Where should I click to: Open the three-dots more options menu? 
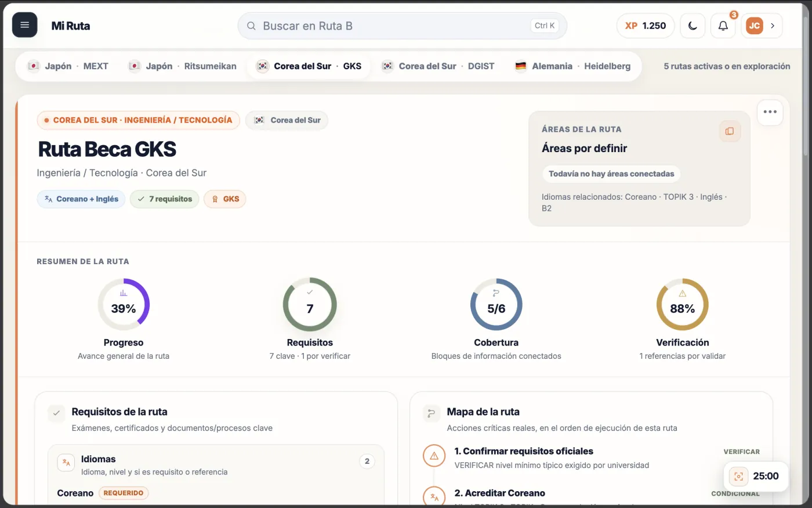pos(770,112)
